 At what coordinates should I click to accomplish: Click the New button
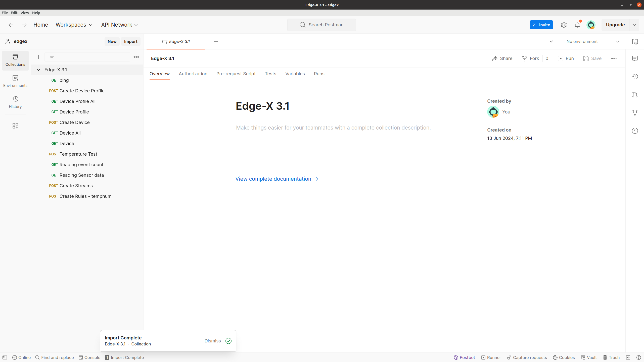pos(112,41)
